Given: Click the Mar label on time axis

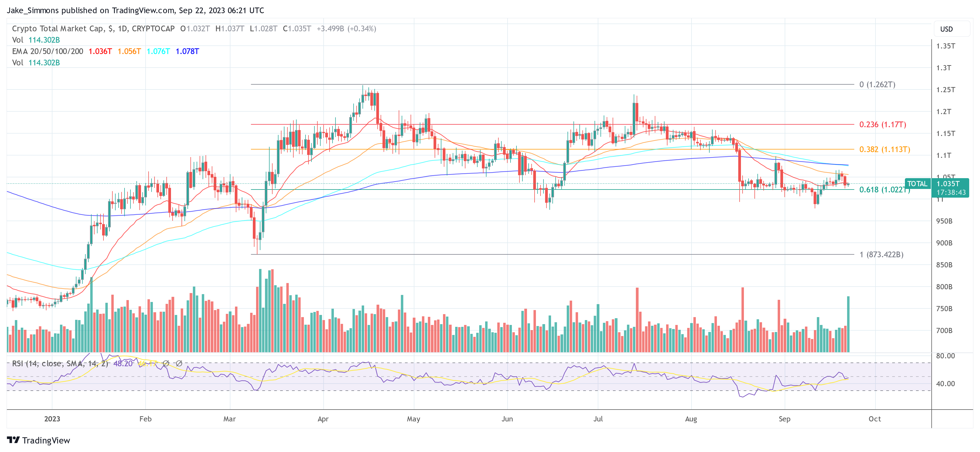Looking at the screenshot, I should [x=229, y=419].
